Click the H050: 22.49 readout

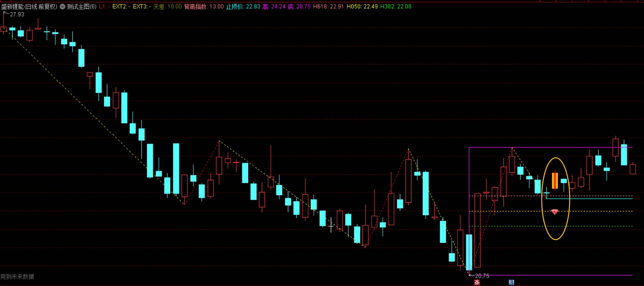pyautogui.click(x=362, y=7)
